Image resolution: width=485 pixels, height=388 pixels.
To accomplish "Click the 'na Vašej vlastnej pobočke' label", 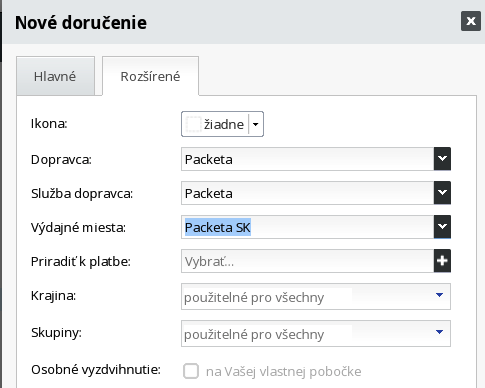I will click(x=284, y=371).
